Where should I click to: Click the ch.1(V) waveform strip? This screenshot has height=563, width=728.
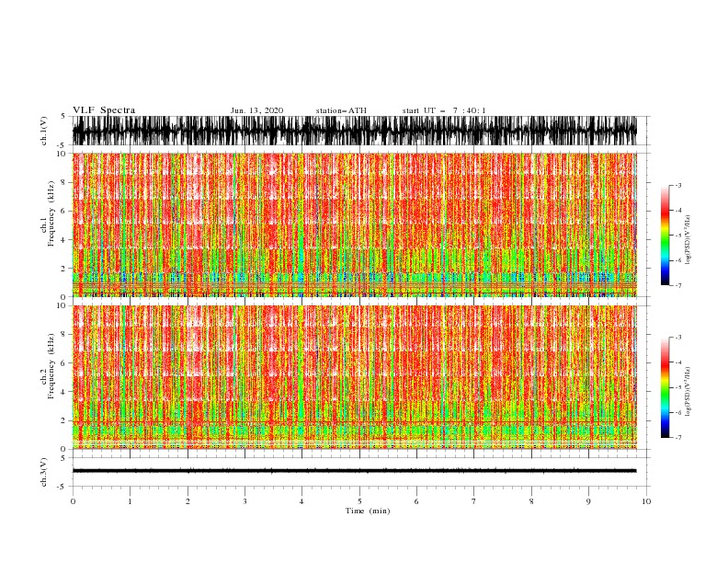tap(354, 131)
